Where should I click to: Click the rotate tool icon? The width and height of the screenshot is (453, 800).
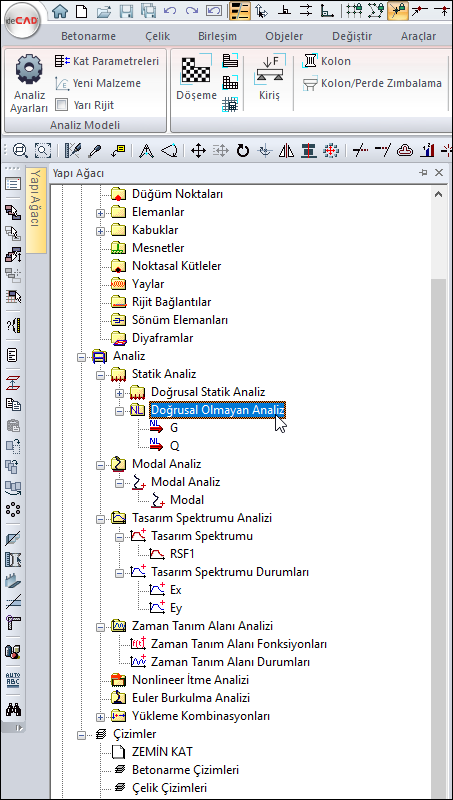[x=243, y=151]
